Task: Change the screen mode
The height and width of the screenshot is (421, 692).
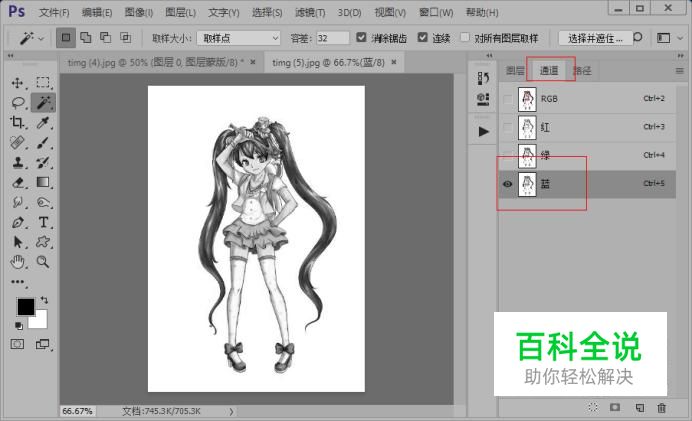Action: (42, 344)
